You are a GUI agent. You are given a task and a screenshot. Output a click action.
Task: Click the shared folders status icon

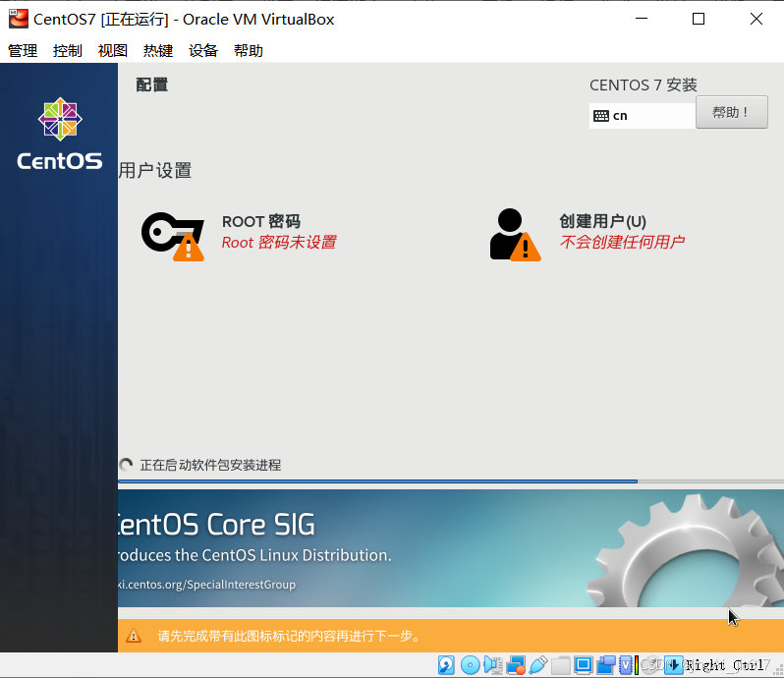point(561,665)
